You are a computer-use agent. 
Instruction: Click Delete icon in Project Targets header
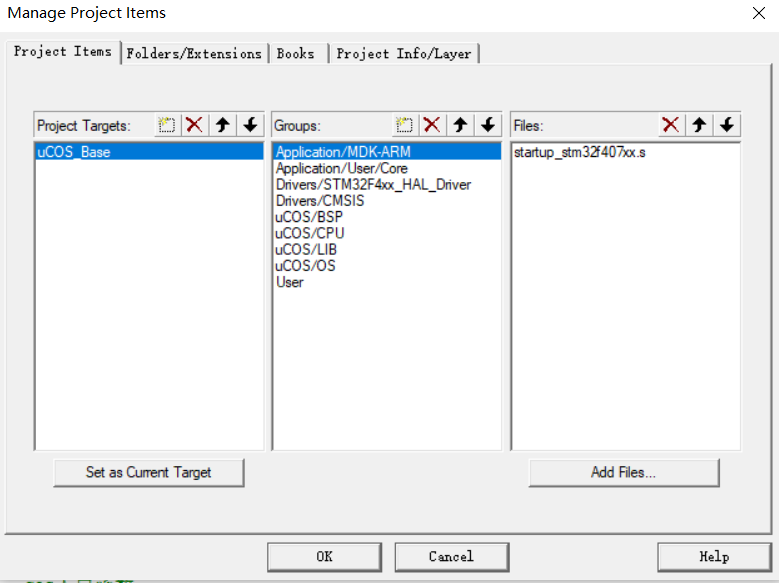(x=195, y=125)
